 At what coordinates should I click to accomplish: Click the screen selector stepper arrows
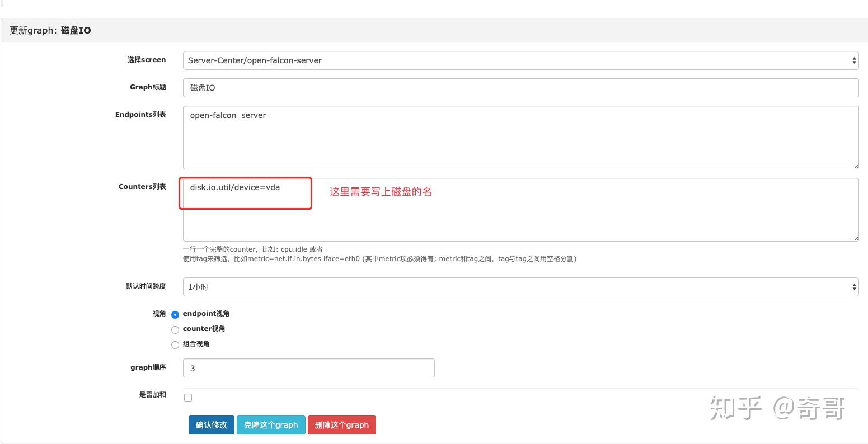coord(853,60)
